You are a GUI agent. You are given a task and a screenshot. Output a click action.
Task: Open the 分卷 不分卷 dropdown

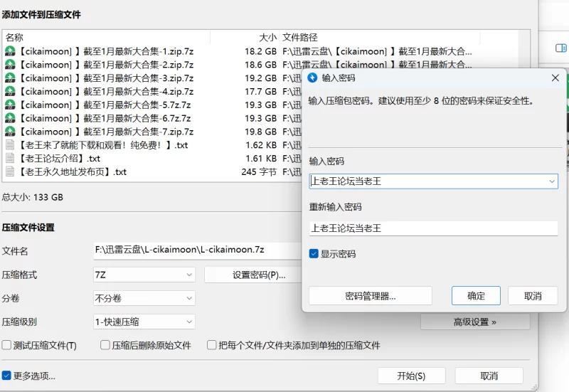144,298
